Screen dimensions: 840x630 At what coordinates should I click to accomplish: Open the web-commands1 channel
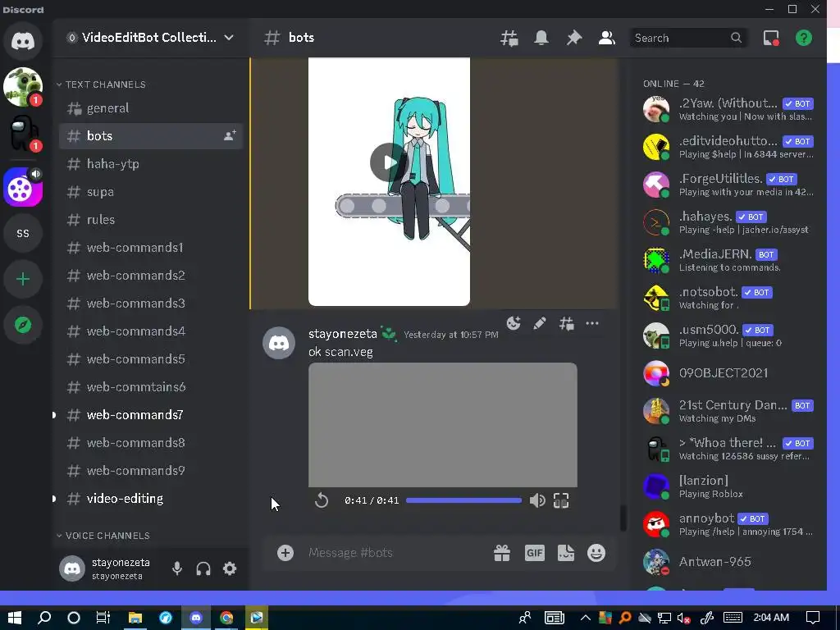coord(151,248)
